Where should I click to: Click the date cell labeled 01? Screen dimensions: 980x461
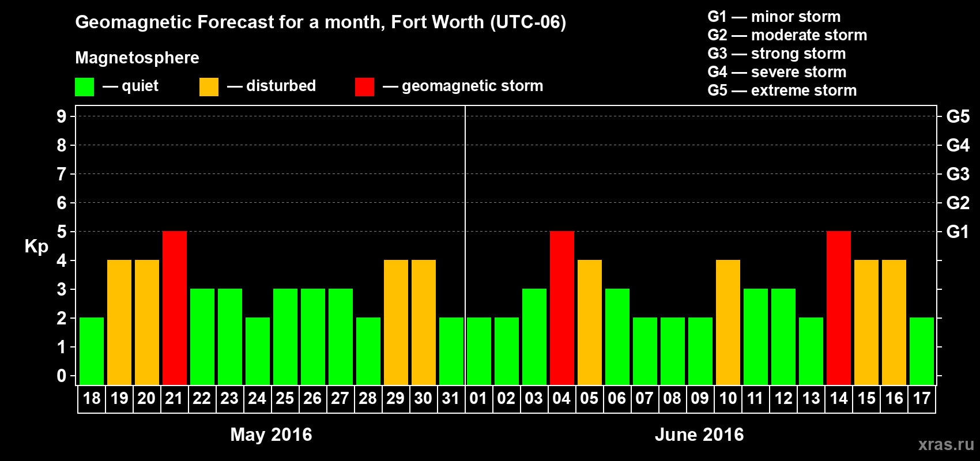point(479,399)
